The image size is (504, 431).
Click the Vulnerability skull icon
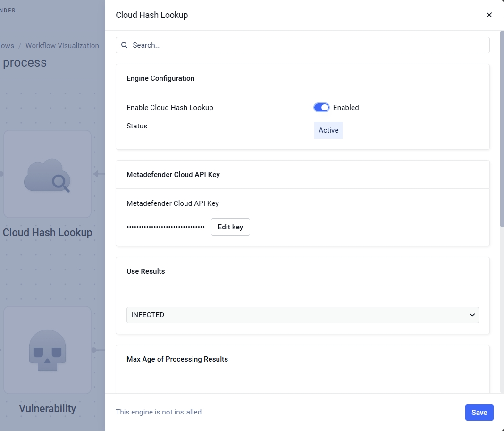tap(48, 350)
